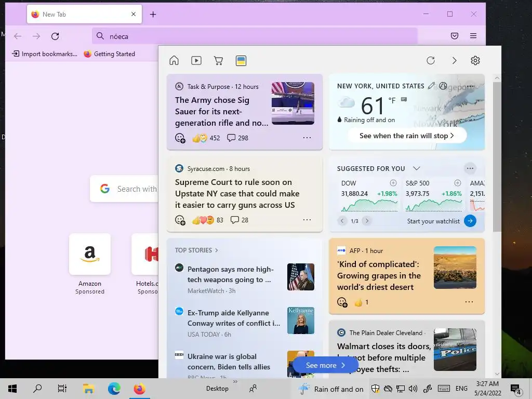532x399 pixels.
Task: Click Save to Pocket icon in Firefox
Action: point(455,36)
